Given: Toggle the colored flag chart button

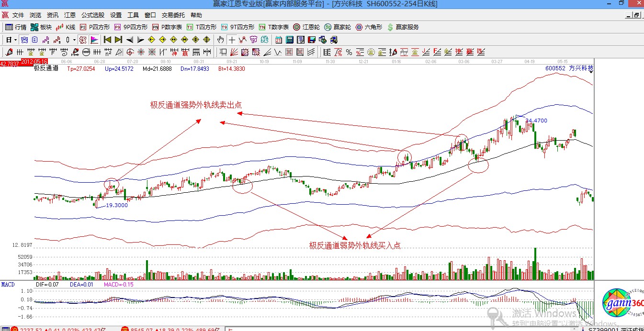Looking at the screenshot, I should pos(94,40).
